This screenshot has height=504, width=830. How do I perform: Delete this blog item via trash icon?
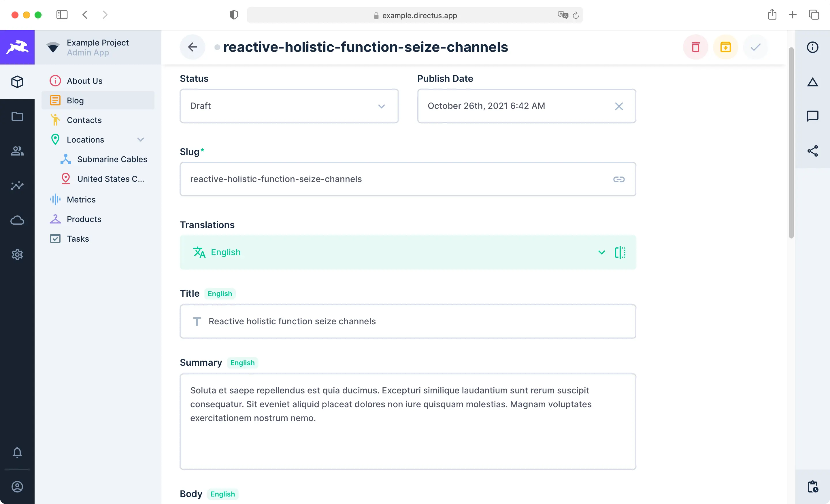point(696,47)
